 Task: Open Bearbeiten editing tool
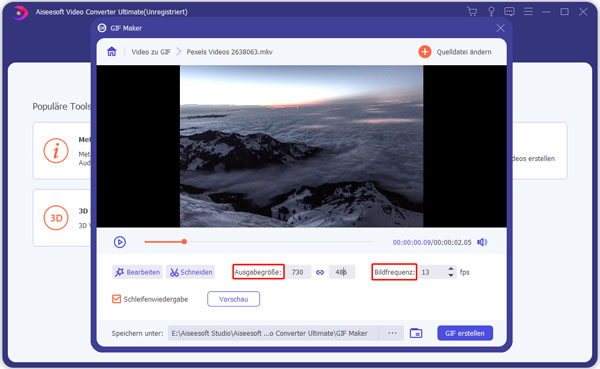pyautogui.click(x=137, y=272)
